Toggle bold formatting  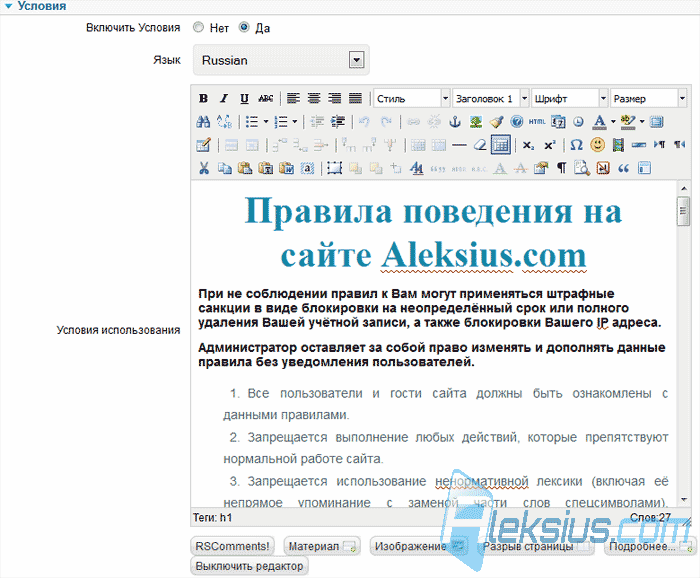coord(203,98)
